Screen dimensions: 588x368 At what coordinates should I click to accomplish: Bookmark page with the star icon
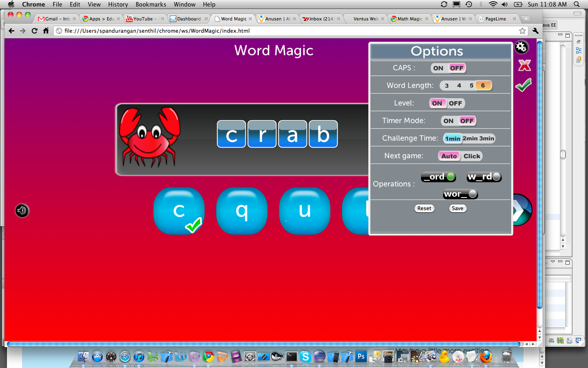522,31
